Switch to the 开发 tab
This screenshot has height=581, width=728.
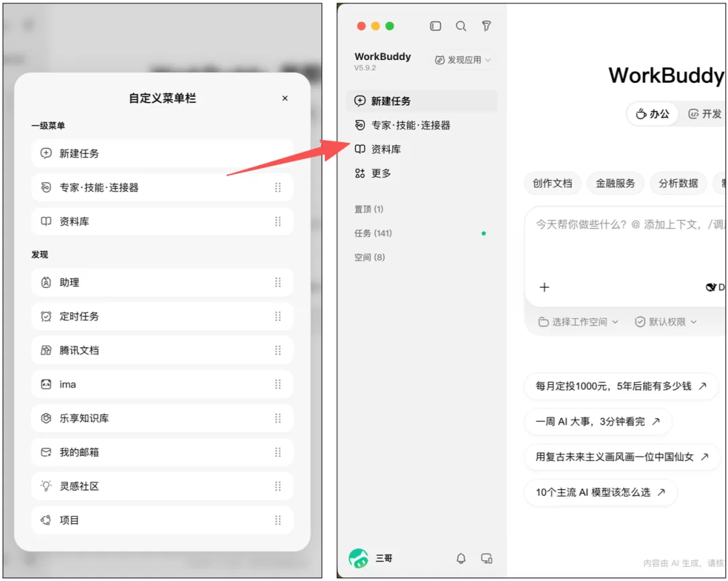[705, 114]
